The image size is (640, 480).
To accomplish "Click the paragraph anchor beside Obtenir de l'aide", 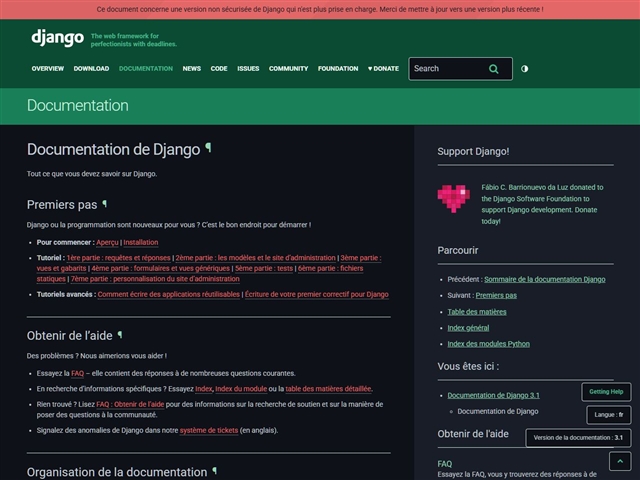I will coord(120,335).
